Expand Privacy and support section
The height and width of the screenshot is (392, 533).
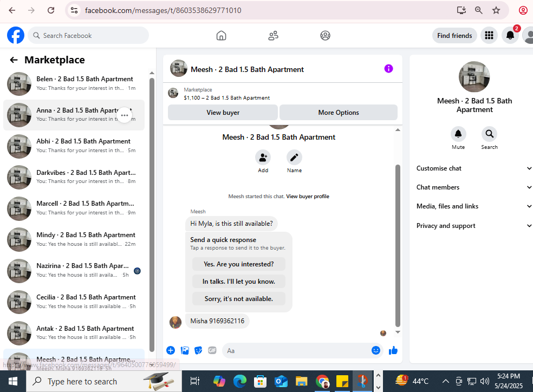pyautogui.click(x=474, y=226)
